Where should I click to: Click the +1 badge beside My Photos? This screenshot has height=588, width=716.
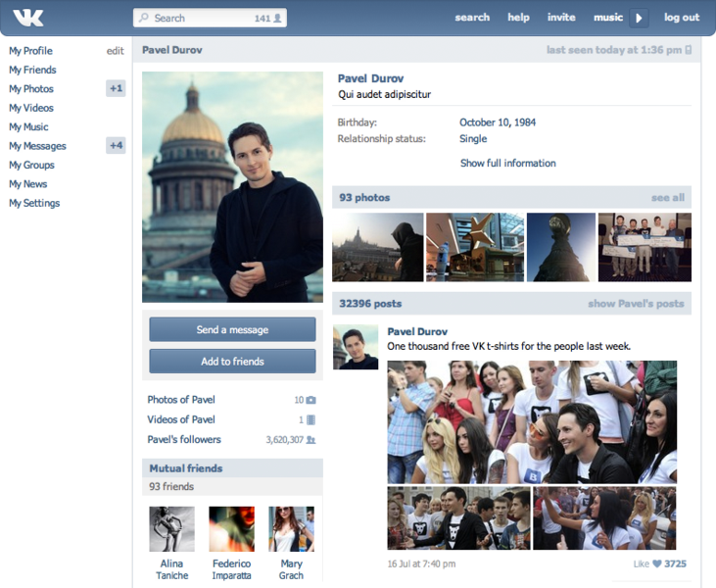(x=116, y=89)
